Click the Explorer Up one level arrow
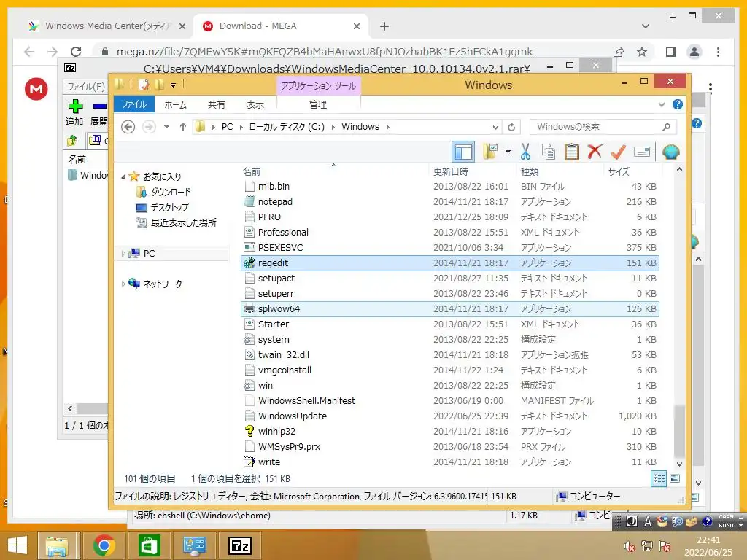This screenshot has height=560, width=747. [183, 127]
